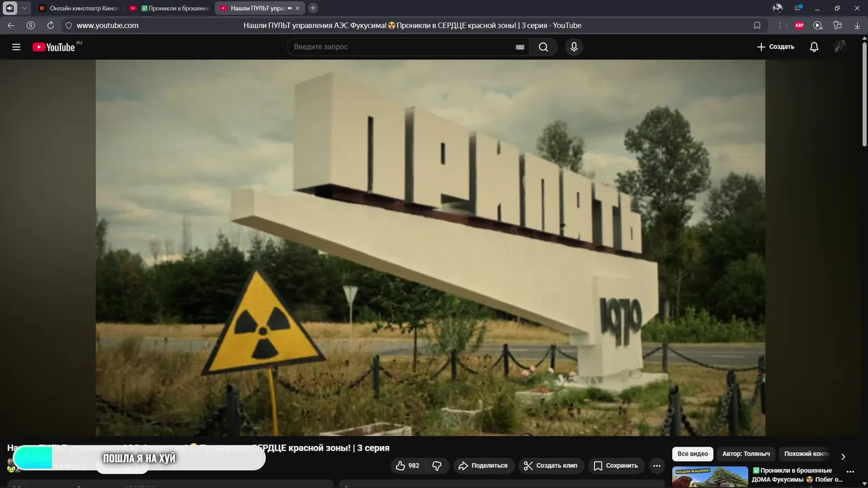
Task: Reload the page with refresh icon
Action: pyautogui.click(x=50, y=25)
